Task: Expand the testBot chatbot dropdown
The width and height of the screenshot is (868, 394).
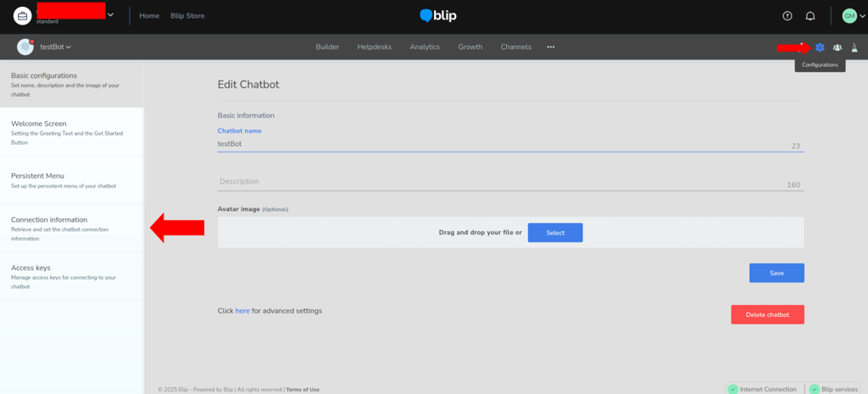Action: pyautogui.click(x=56, y=47)
